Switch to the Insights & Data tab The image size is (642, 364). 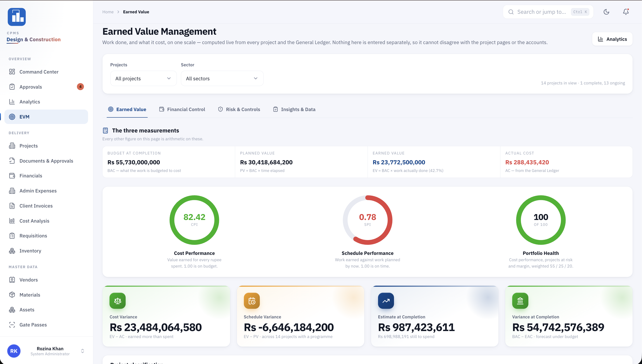pos(294,110)
